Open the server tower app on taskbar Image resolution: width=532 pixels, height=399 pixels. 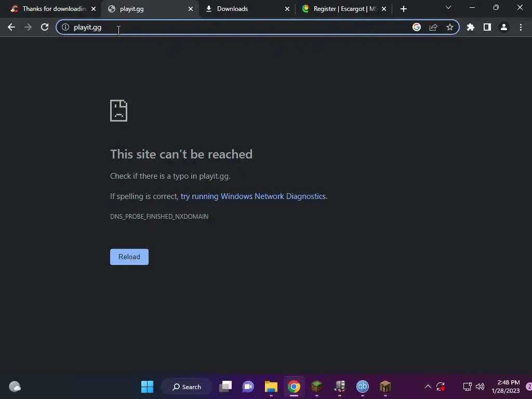[340, 387]
